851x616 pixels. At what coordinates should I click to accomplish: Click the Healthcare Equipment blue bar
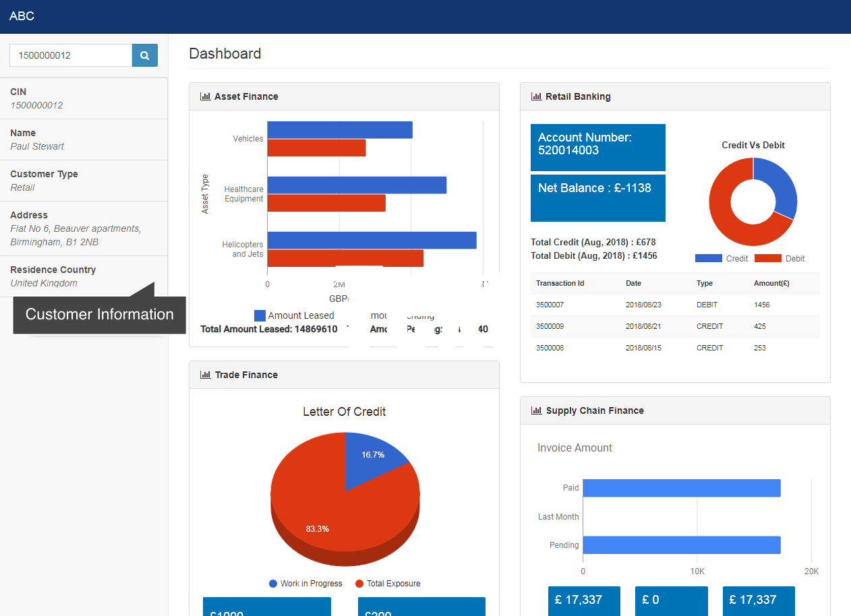pyautogui.click(x=357, y=185)
